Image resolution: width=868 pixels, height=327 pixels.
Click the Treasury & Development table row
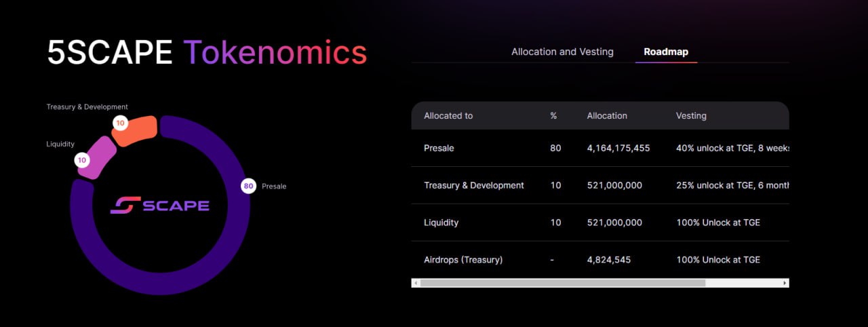coord(600,185)
